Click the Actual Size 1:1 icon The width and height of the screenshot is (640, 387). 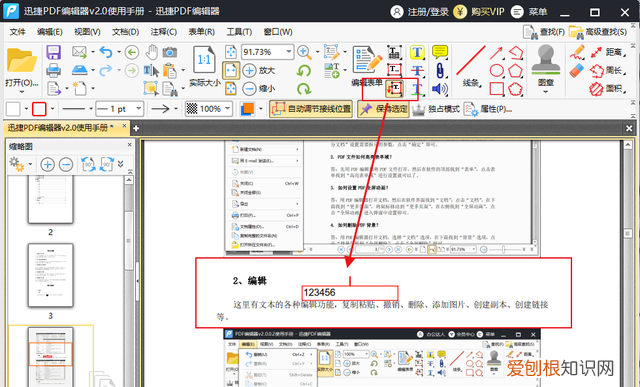pos(204,60)
